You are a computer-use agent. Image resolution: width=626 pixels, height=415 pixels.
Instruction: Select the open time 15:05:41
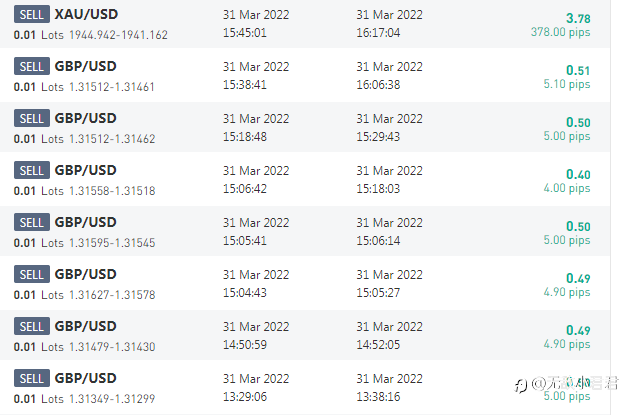tap(244, 241)
